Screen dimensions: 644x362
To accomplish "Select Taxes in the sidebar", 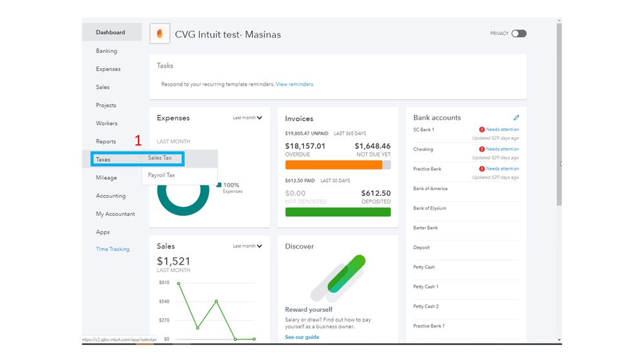I will 103,160.
